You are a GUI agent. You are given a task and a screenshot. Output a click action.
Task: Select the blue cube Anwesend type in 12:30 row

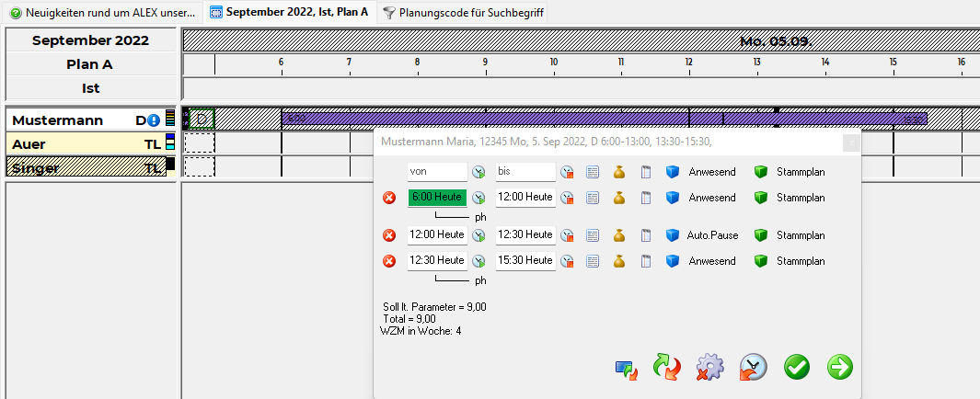673,261
